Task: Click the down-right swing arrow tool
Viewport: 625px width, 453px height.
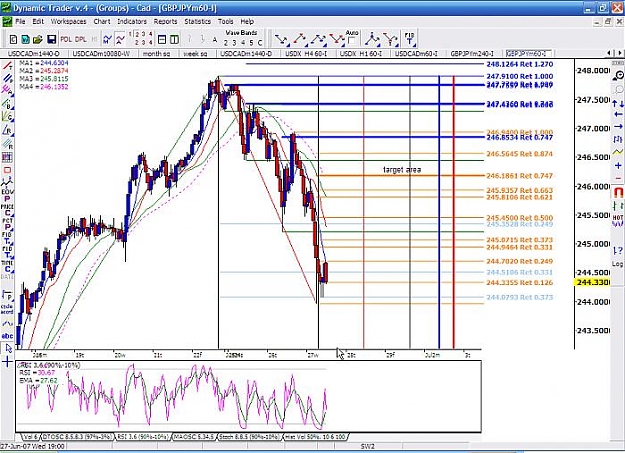Action: pos(282,39)
